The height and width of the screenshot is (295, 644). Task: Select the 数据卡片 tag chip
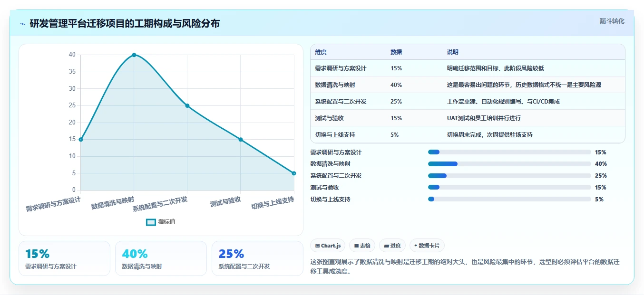[427, 246]
